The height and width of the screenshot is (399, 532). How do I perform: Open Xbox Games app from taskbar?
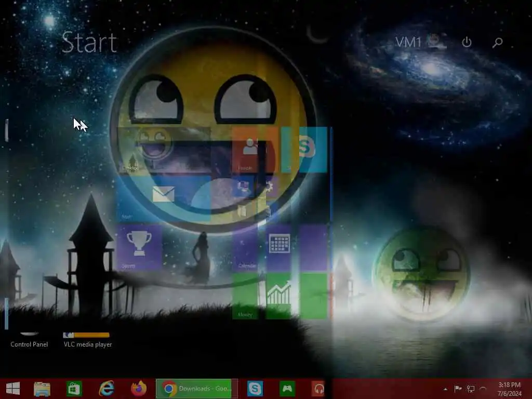(287, 389)
